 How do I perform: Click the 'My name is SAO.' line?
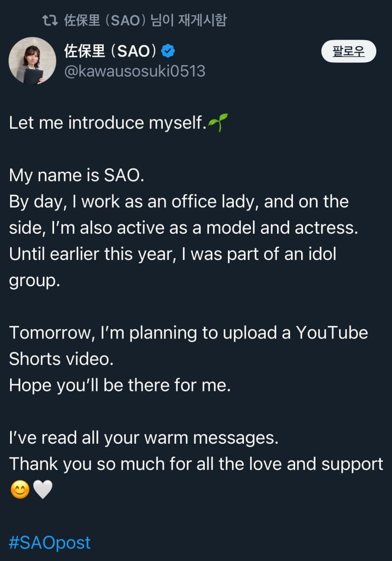click(77, 175)
